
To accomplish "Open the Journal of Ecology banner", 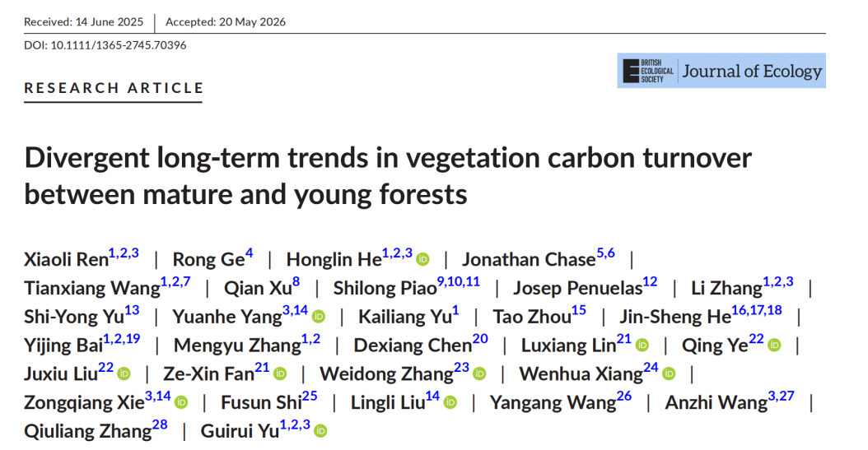I will (721, 71).
